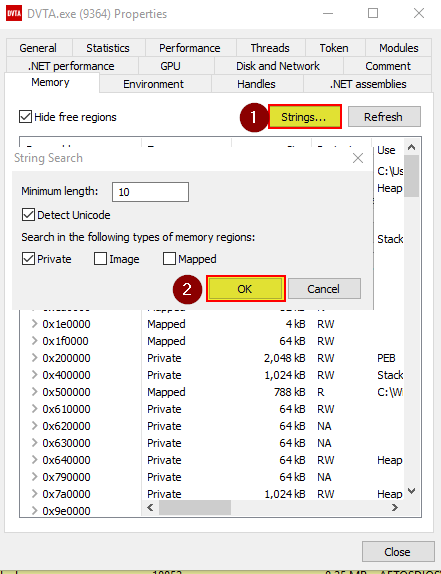
Task: Expand the 0x200000 memory region
Action: pos(34,358)
